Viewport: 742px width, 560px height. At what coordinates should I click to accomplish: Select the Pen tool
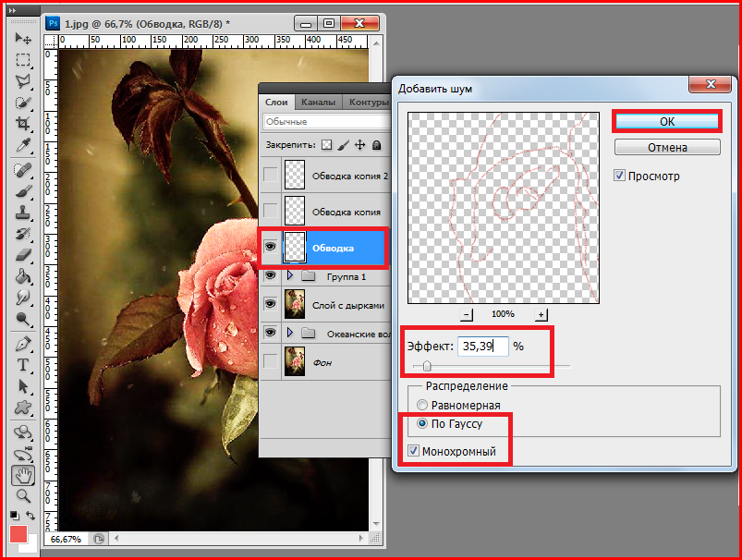pyautogui.click(x=23, y=344)
